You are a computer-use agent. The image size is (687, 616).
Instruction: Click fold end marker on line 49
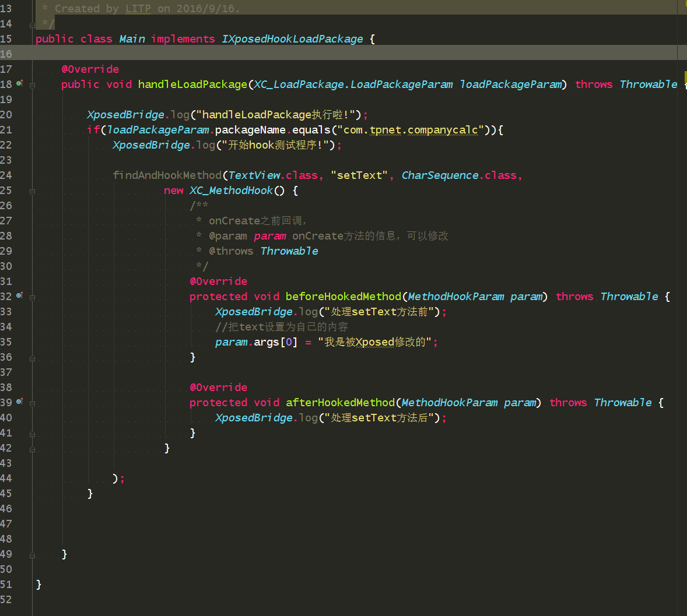[33, 555]
